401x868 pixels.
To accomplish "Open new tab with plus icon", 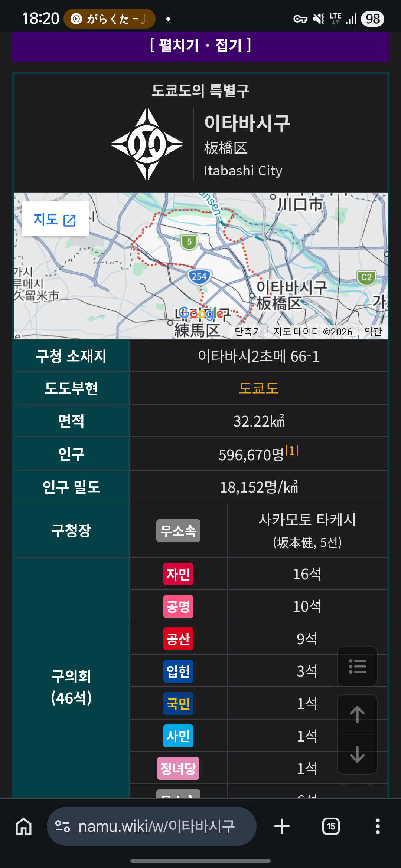I will click(282, 826).
